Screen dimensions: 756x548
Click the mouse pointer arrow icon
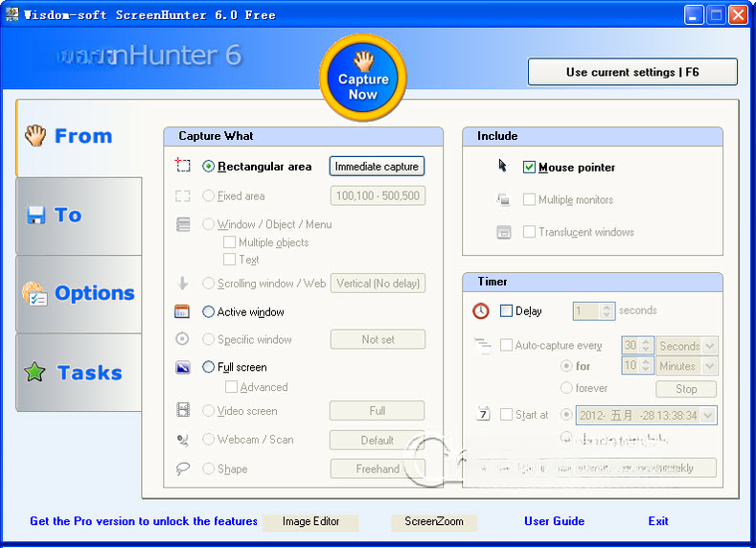click(x=502, y=166)
